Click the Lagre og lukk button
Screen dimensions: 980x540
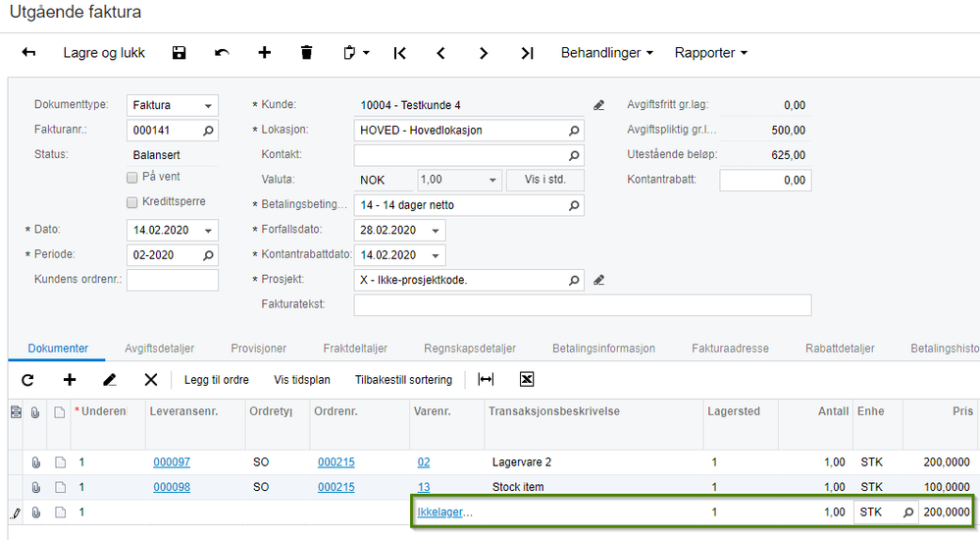pos(104,53)
